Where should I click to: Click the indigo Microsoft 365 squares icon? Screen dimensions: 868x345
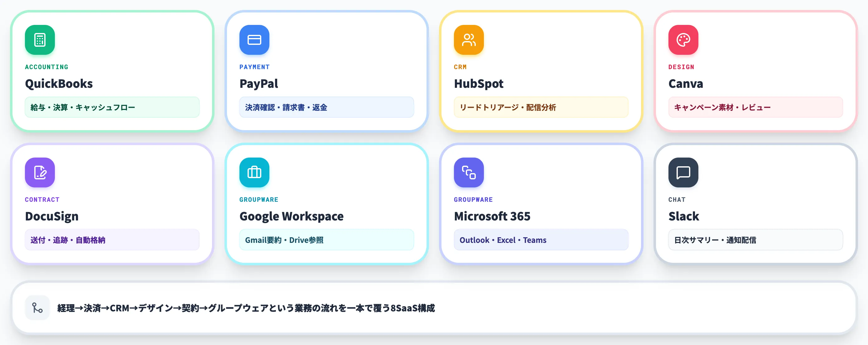(469, 172)
